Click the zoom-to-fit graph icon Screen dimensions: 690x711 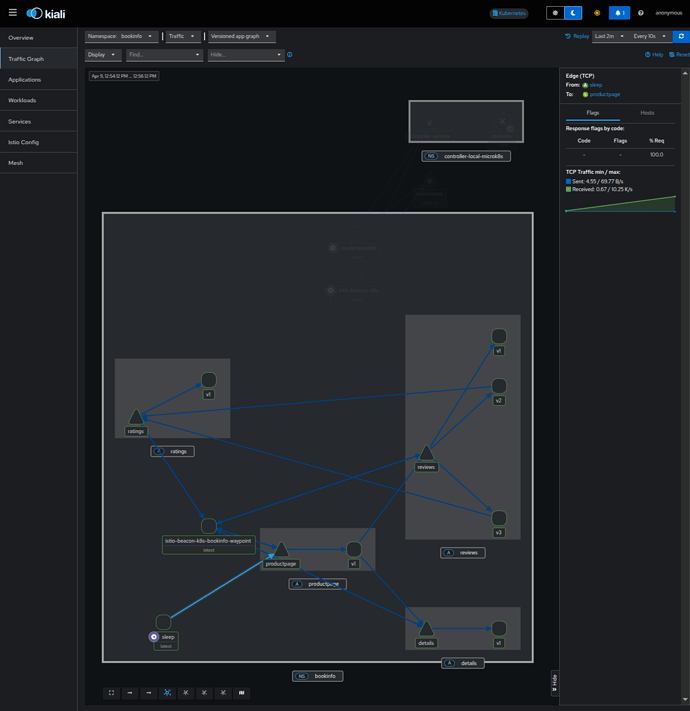[112, 692]
